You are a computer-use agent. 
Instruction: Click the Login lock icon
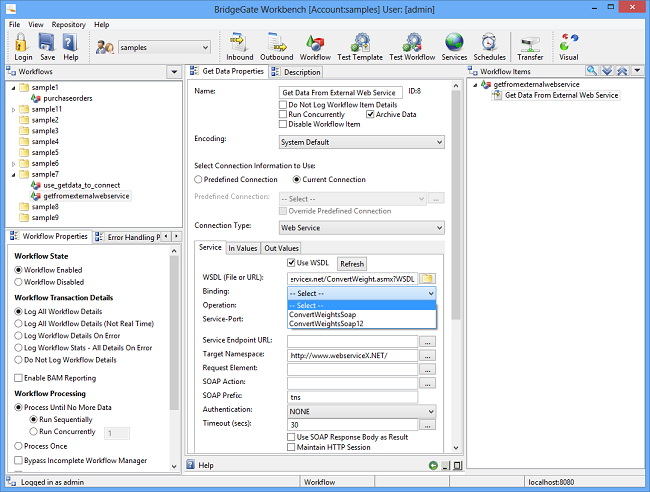(x=22, y=44)
